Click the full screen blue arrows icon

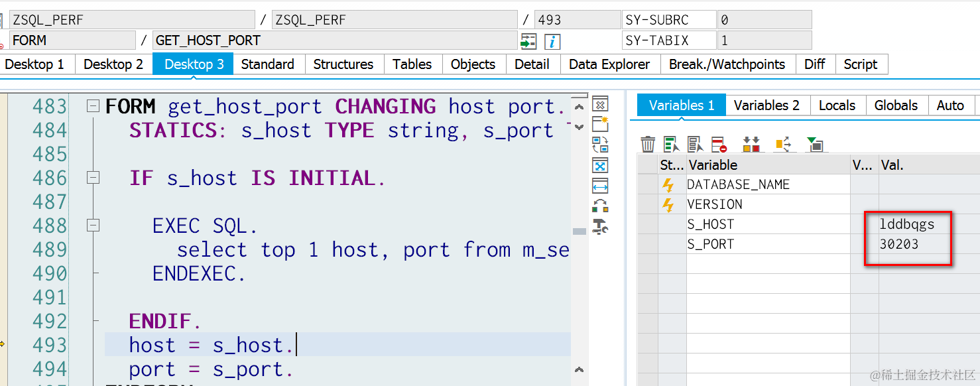(600, 164)
